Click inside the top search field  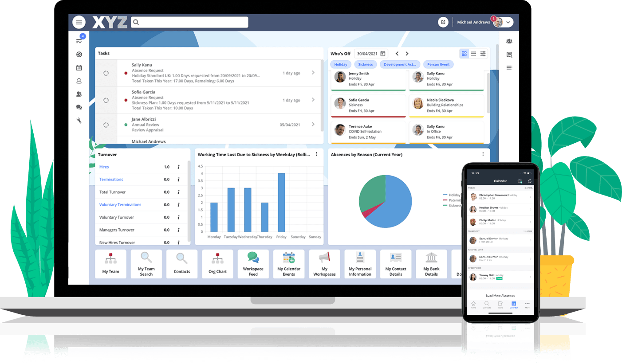pyautogui.click(x=189, y=22)
